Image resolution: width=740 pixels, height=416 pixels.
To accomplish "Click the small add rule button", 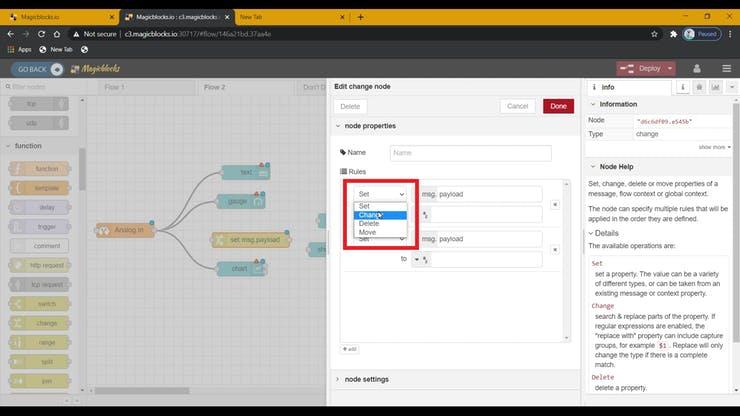I will (350, 349).
